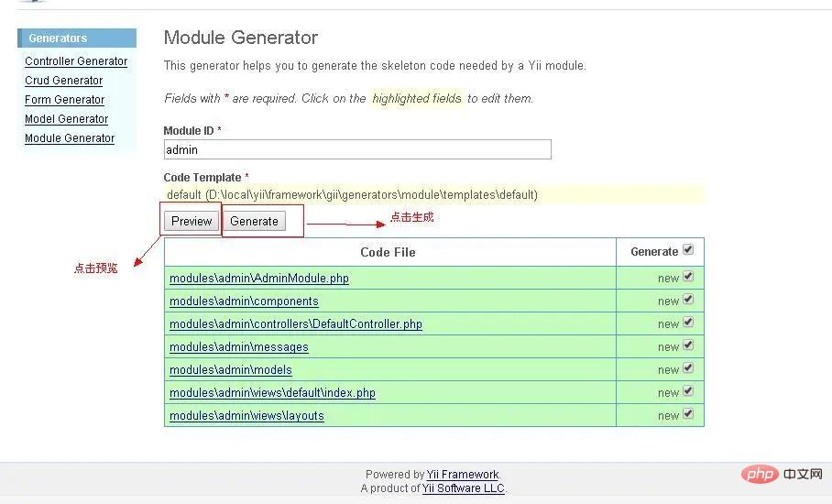
Task: Click the Preview button
Action: [192, 221]
